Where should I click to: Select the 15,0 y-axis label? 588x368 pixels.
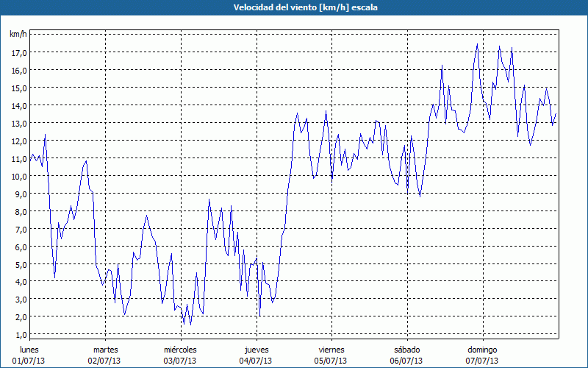[x=18, y=88]
